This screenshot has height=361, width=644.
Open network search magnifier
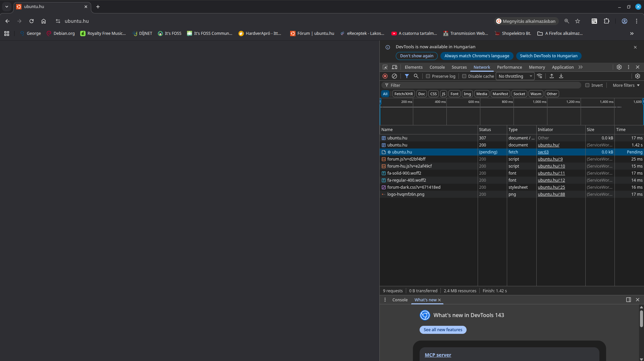tap(416, 76)
